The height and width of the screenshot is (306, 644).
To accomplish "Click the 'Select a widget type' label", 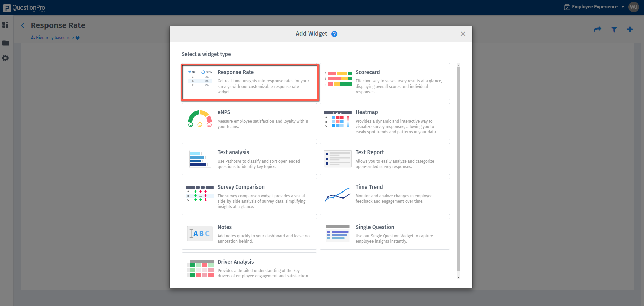I will click(x=206, y=54).
